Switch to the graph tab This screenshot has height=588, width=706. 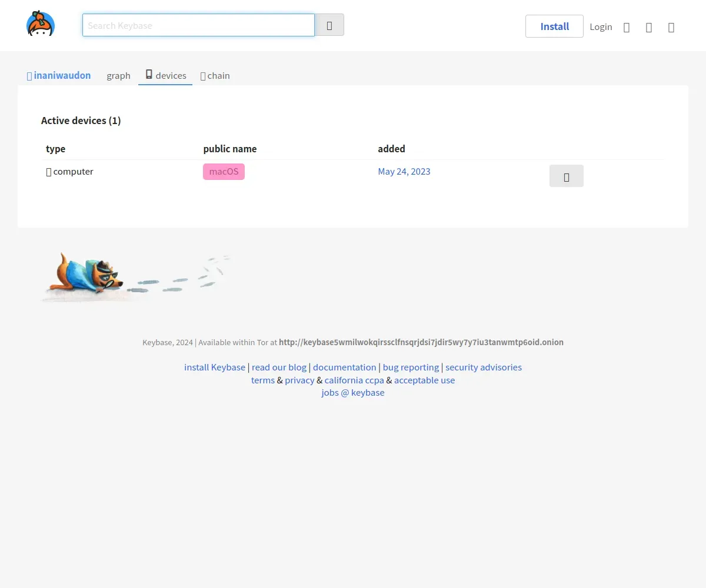coord(118,76)
